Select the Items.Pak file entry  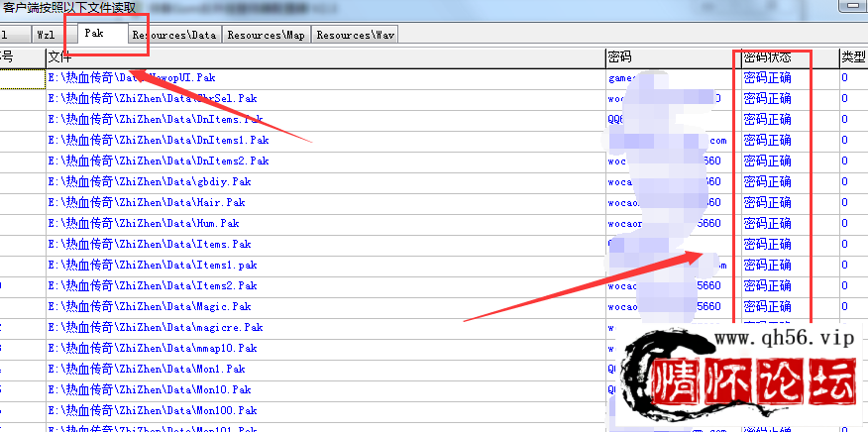pos(150,245)
